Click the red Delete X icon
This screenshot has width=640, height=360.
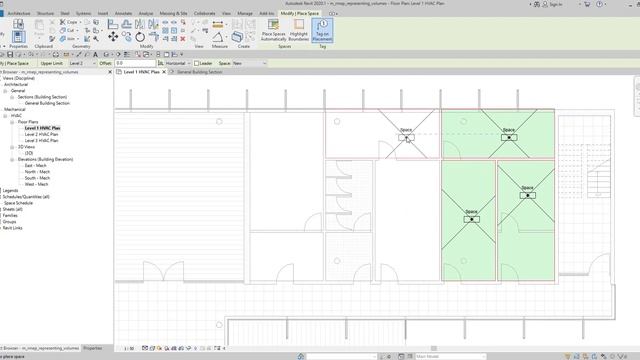(183, 39)
